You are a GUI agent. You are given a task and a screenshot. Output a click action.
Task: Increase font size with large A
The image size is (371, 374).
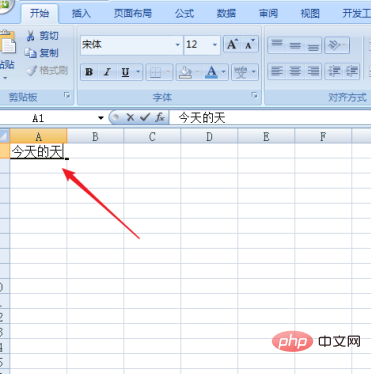232,44
